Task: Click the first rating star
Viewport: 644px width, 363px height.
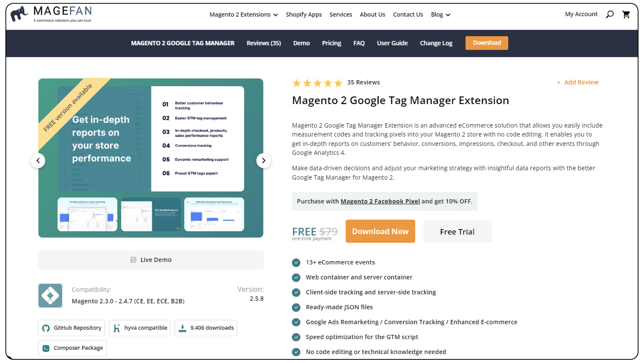Action: coord(297,83)
